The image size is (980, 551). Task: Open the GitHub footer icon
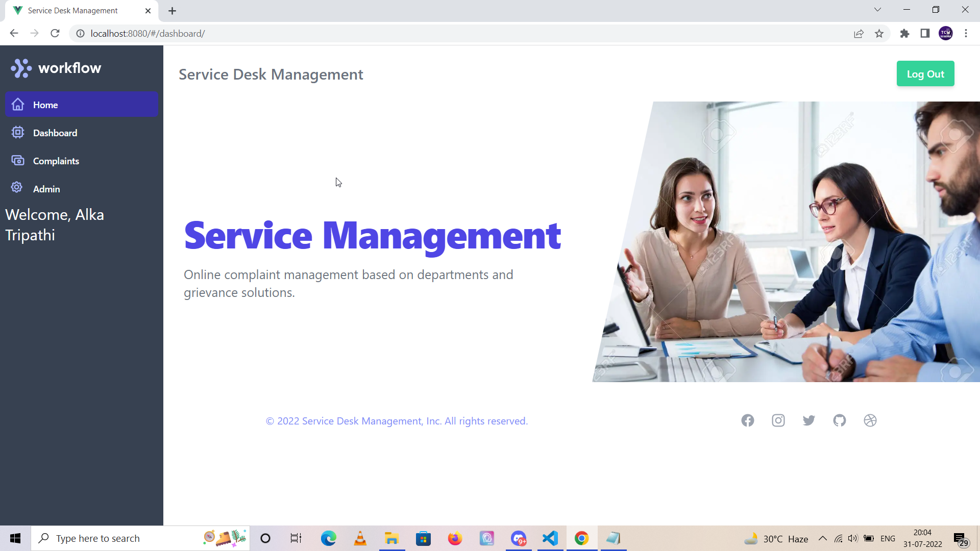point(840,420)
